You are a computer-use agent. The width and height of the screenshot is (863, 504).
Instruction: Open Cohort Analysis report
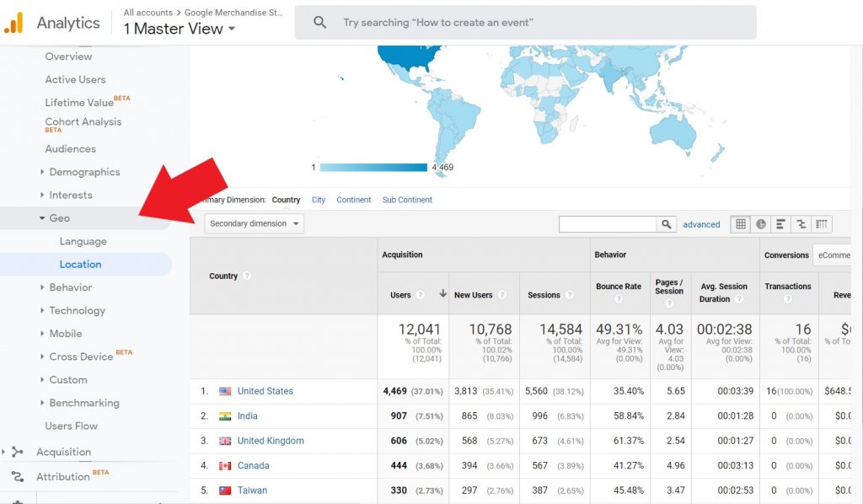83,121
